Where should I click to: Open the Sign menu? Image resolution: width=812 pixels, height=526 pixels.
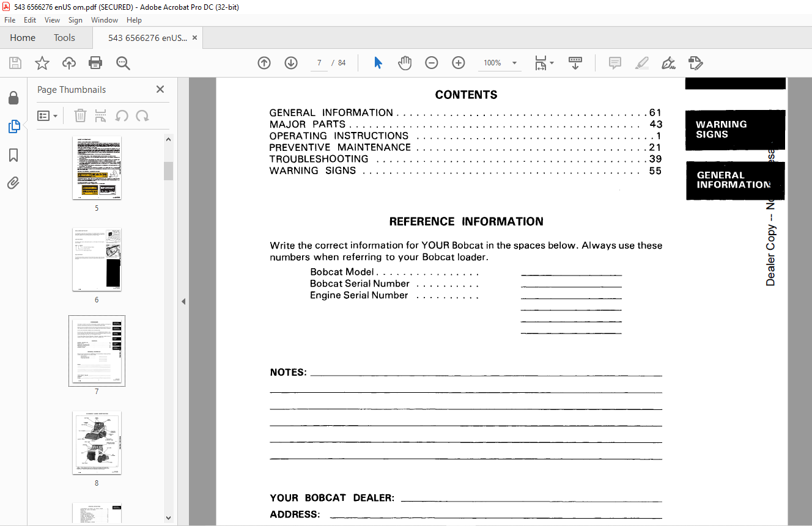(x=75, y=20)
